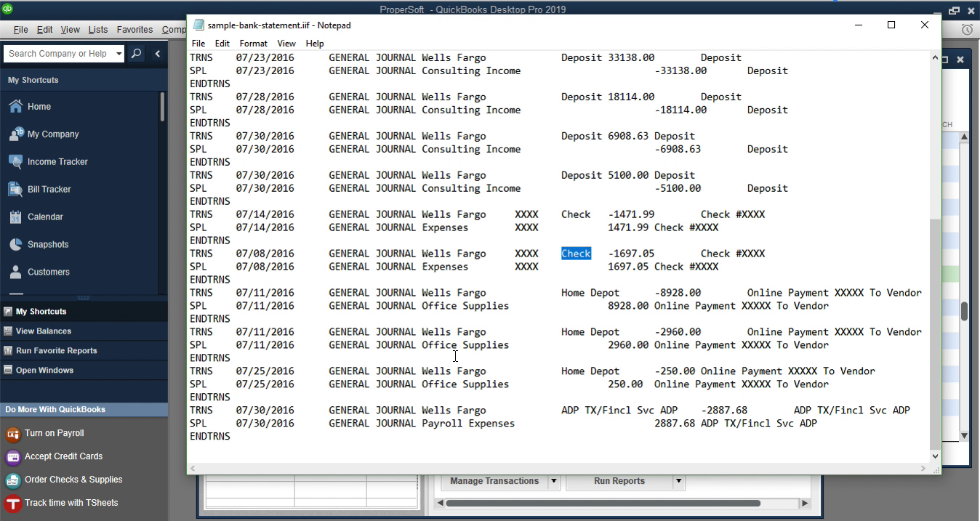Open the Calendar shortcut icon

click(x=15, y=217)
